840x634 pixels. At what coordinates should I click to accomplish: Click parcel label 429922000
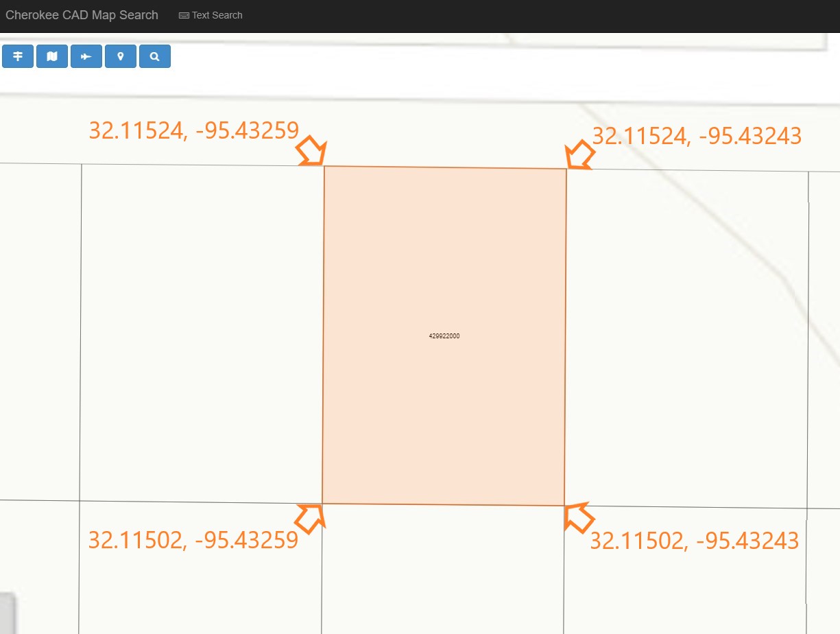(444, 336)
